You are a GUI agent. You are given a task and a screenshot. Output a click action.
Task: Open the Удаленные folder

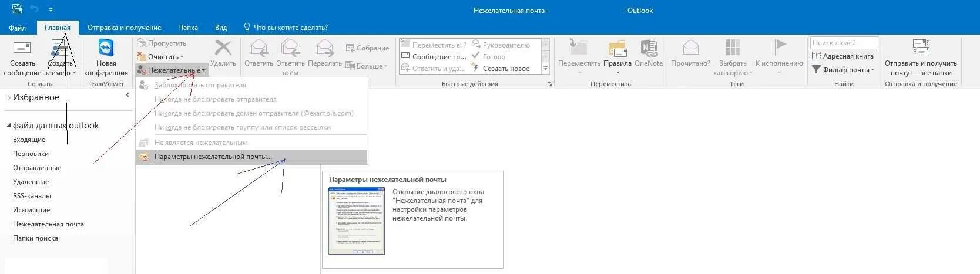[x=31, y=182]
